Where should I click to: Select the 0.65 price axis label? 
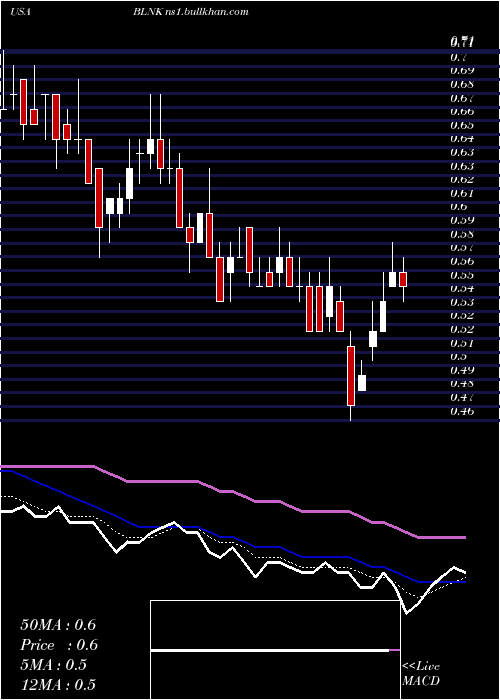pos(462,125)
